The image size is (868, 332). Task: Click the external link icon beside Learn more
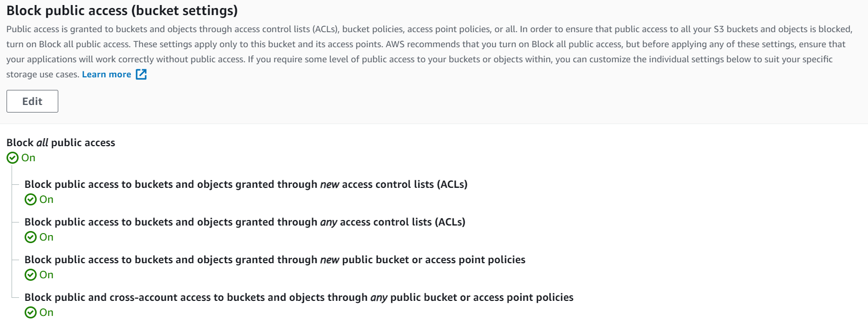[x=141, y=74]
